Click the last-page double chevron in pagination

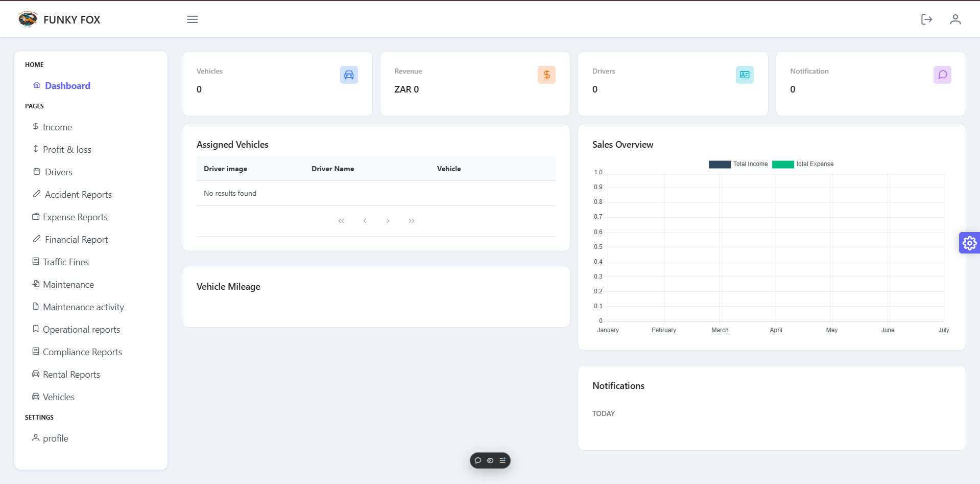coord(412,221)
